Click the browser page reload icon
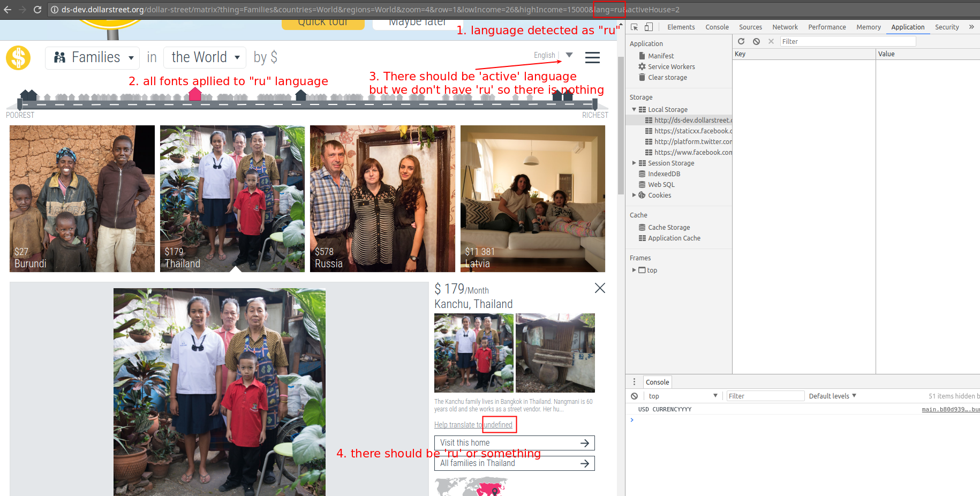 [36, 9]
